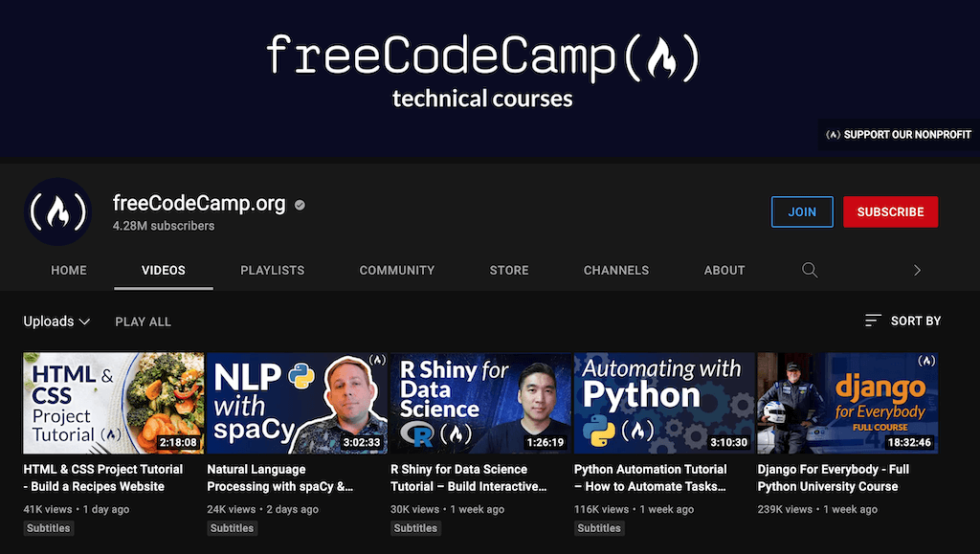The image size is (980, 554).
Task: Click the Natural Language Processing with spaCy title
Action: click(280, 477)
